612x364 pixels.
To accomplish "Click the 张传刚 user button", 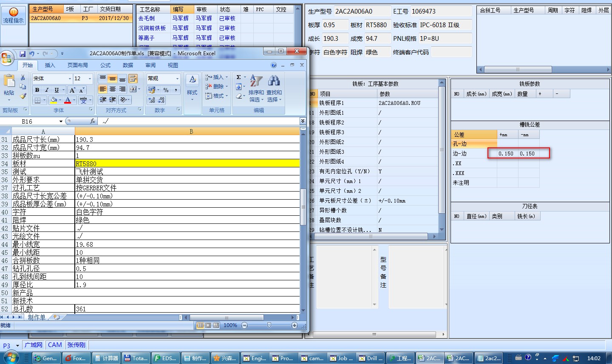I will click(76, 345).
